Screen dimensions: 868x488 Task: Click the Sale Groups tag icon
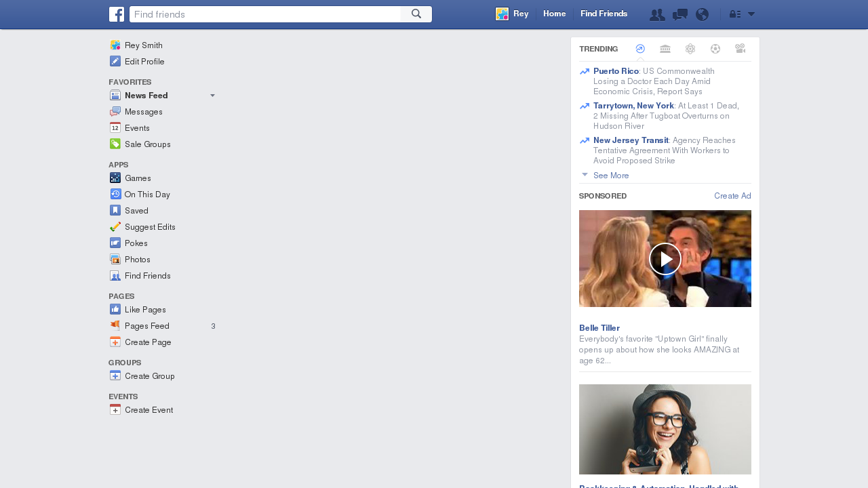click(115, 144)
